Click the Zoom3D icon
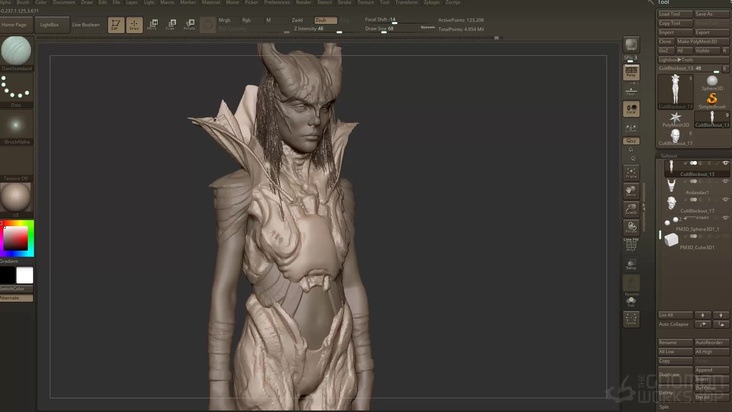Viewport: 732px width, 412px height. [x=631, y=209]
